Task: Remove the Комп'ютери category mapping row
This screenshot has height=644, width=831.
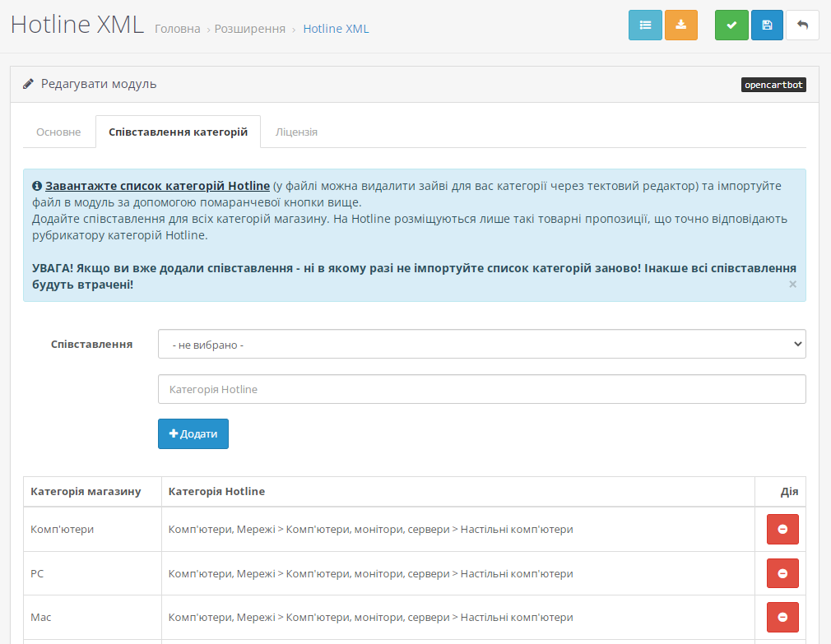Action: [x=782, y=529]
